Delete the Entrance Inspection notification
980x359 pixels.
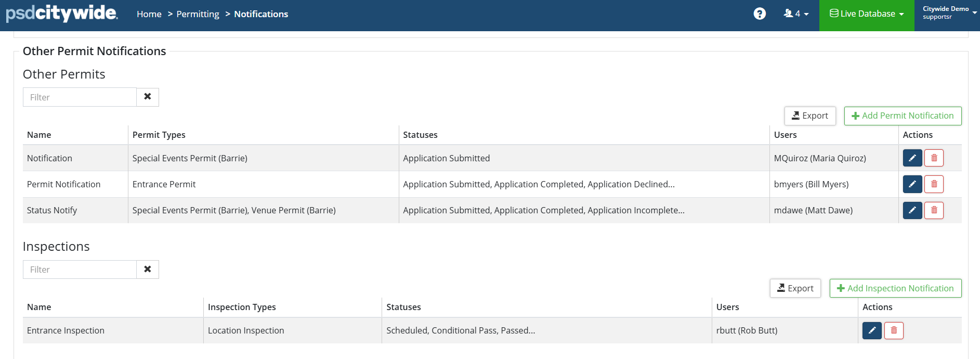click(894, 330)
